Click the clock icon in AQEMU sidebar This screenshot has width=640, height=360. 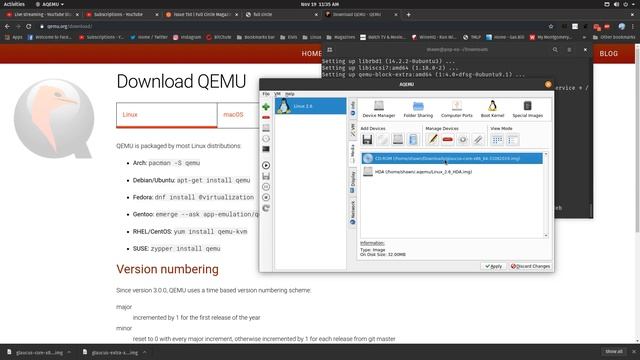tap(266, 139)
